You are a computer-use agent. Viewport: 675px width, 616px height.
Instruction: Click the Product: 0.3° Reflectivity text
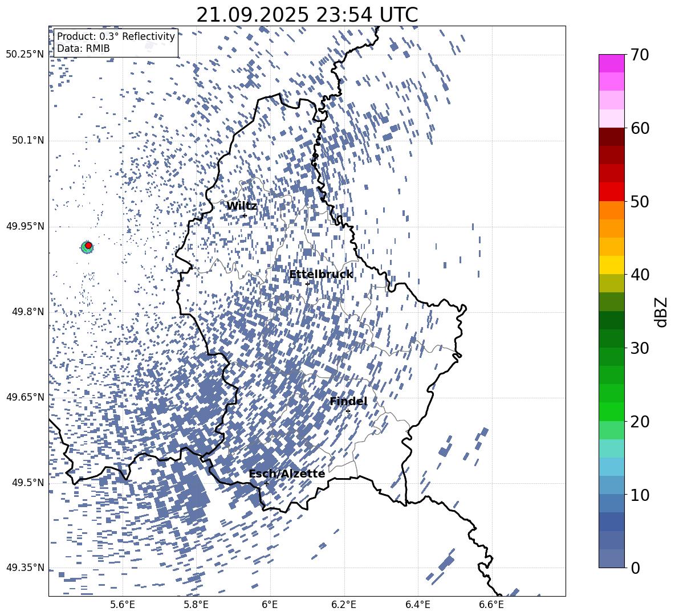click(116, 36)
